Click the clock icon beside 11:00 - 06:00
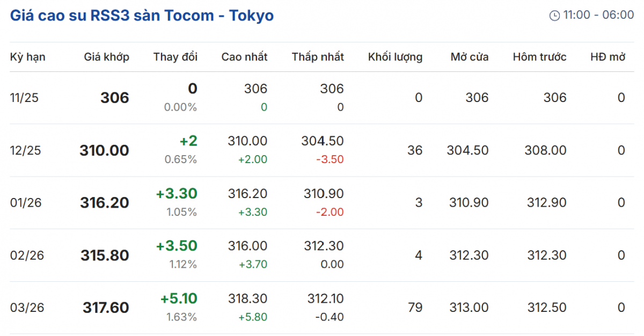The width and height of the screenshot is (644, 336). tap(554, 16)
